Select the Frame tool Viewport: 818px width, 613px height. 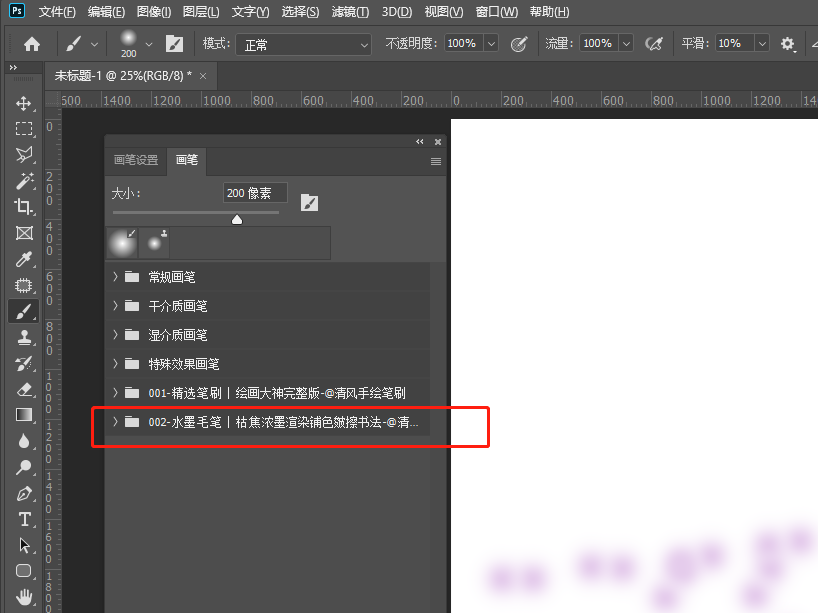[23, 233]
